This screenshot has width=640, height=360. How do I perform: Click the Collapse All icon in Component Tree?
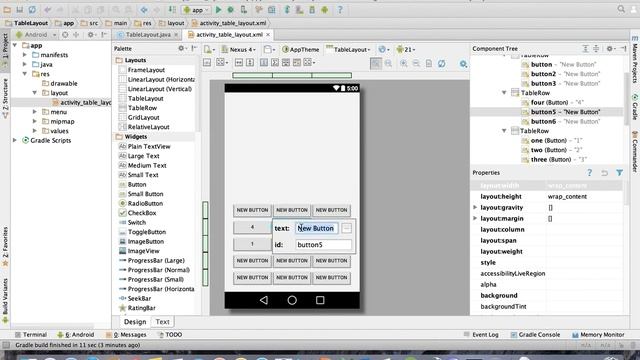tap(596, 49)
